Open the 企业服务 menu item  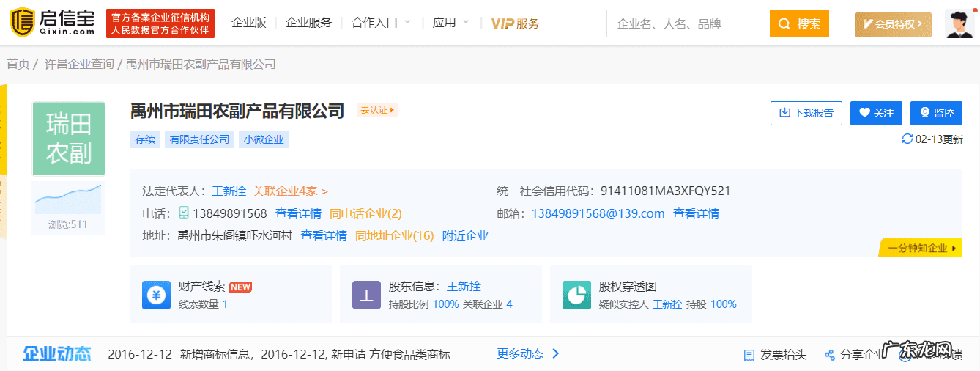click(x=308, y=23)
